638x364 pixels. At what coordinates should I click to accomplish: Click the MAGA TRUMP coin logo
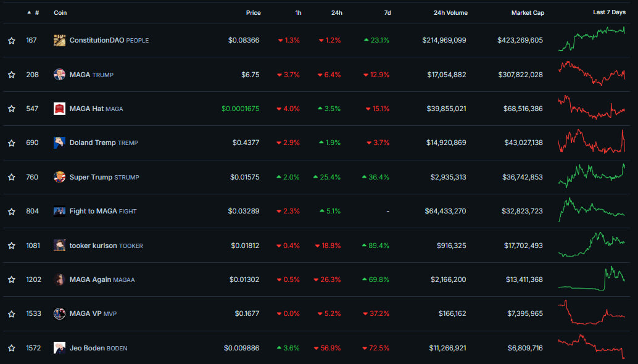[x=59, y=75]
